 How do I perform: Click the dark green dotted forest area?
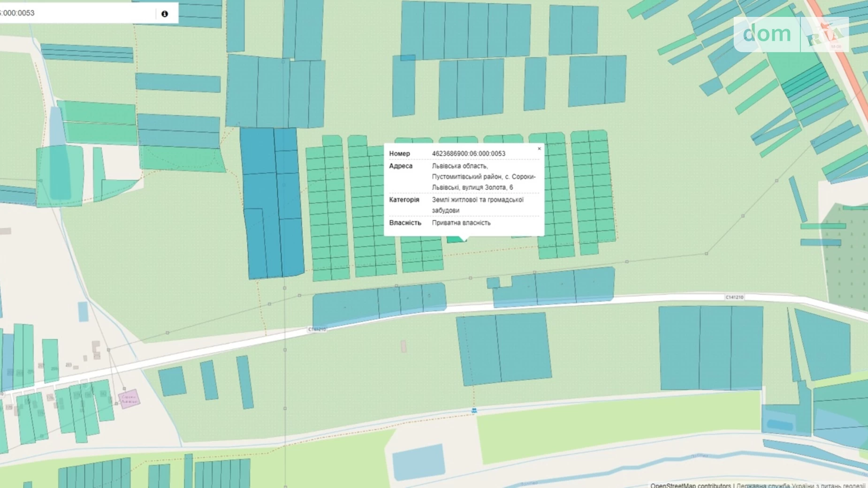click(845, 263)
